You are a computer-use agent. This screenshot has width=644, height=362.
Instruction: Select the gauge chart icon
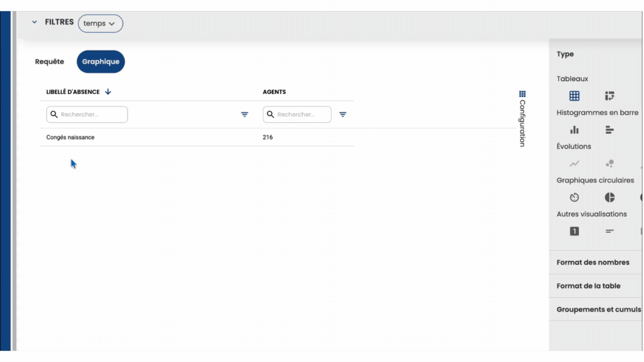click(574, 197)
